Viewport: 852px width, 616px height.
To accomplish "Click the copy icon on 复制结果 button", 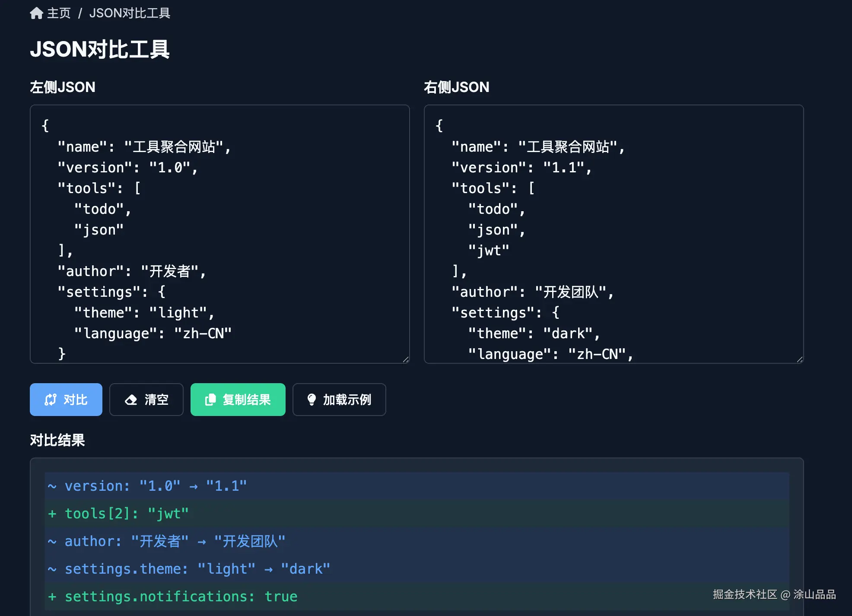I will tap(210, 400).
